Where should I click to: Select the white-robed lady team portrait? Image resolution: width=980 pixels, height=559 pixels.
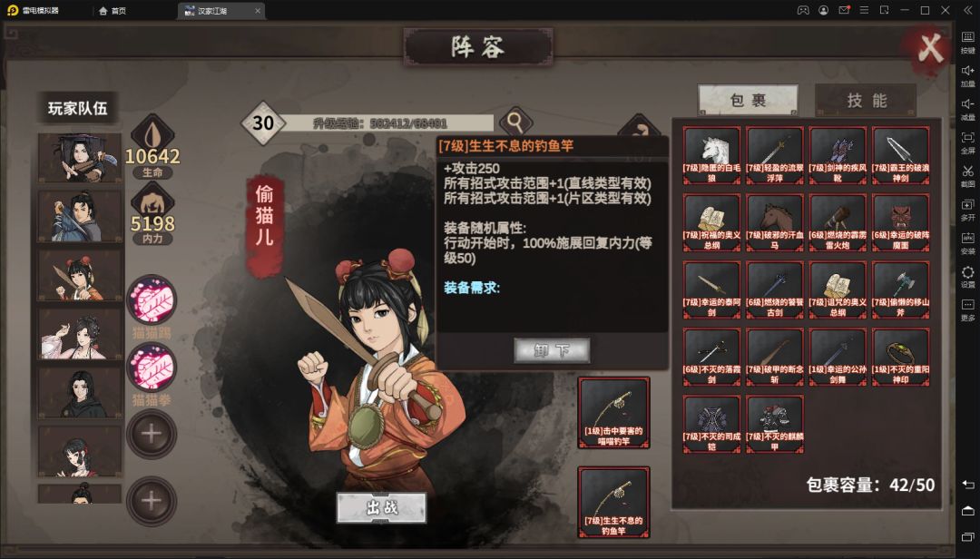(x=80, y=334)
